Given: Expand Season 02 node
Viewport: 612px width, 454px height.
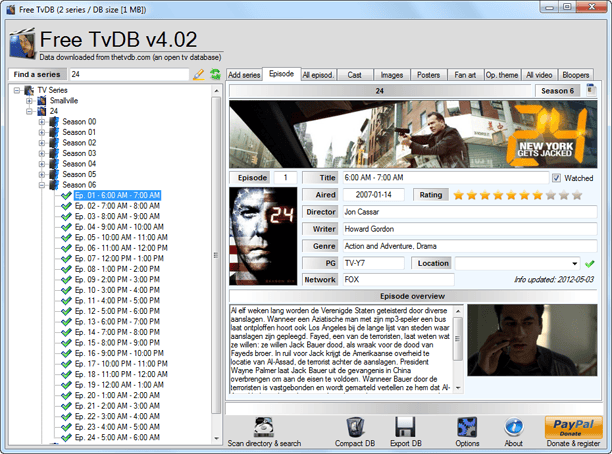Looking at the screenshot, I should [x=42, y=143].
